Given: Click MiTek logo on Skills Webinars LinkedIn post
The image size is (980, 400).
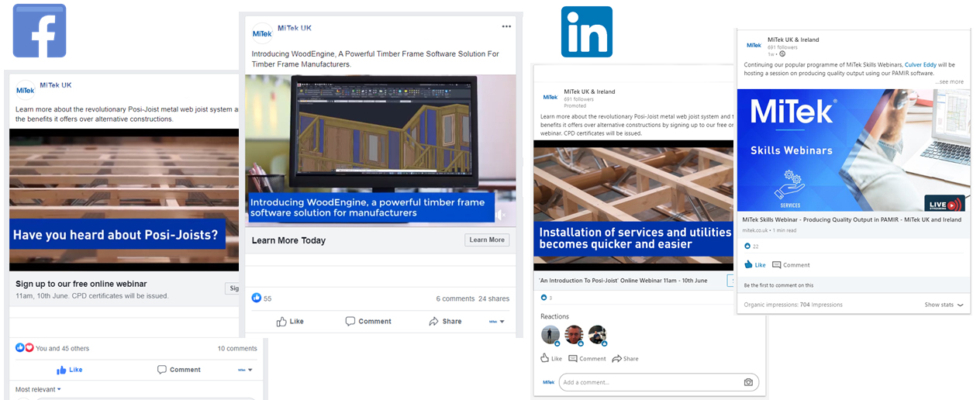Looking at the screenshot, I should click(x=754, y=46).
